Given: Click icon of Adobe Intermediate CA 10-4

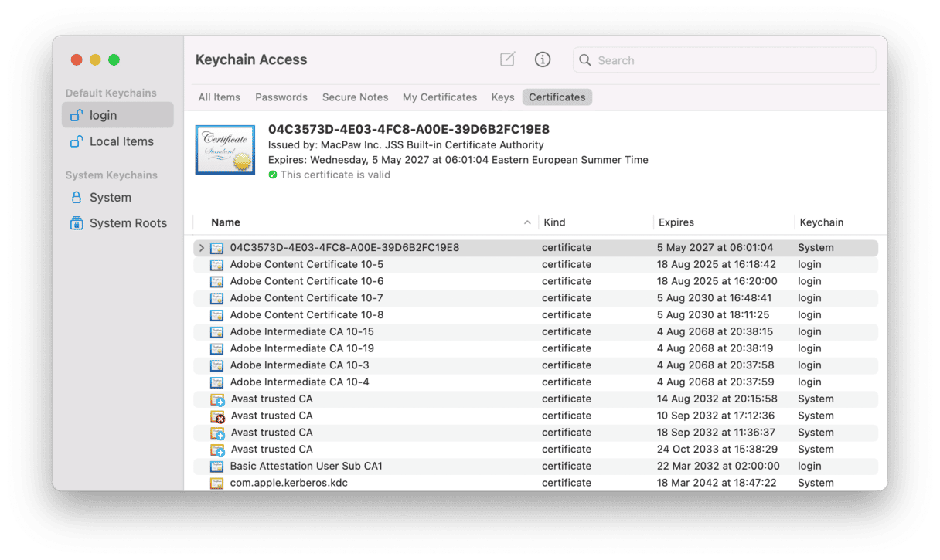Looking at the screenshot, I should pos(216,382).
